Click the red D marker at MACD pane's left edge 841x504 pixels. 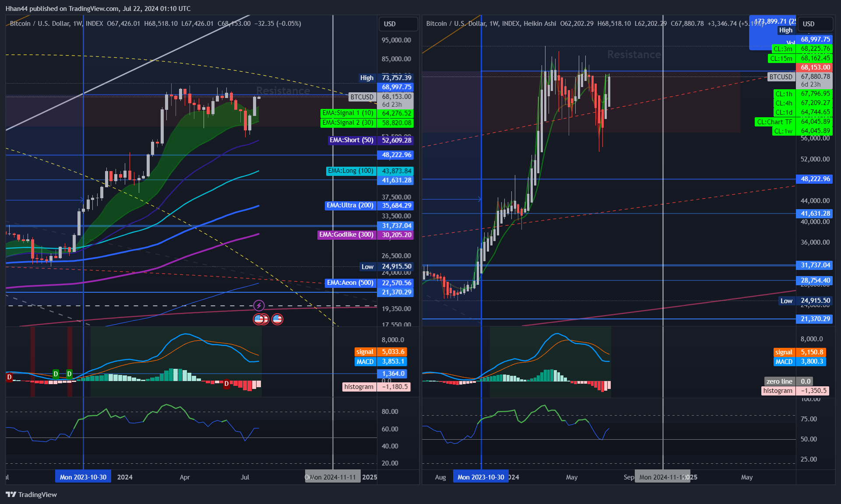(9, 377)
